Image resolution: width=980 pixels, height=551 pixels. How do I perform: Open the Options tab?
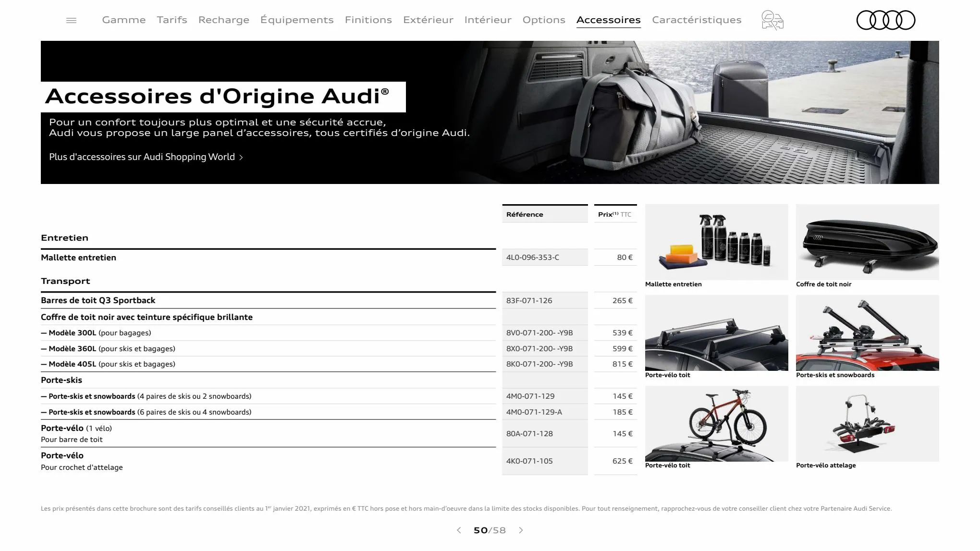pos(544,20)
